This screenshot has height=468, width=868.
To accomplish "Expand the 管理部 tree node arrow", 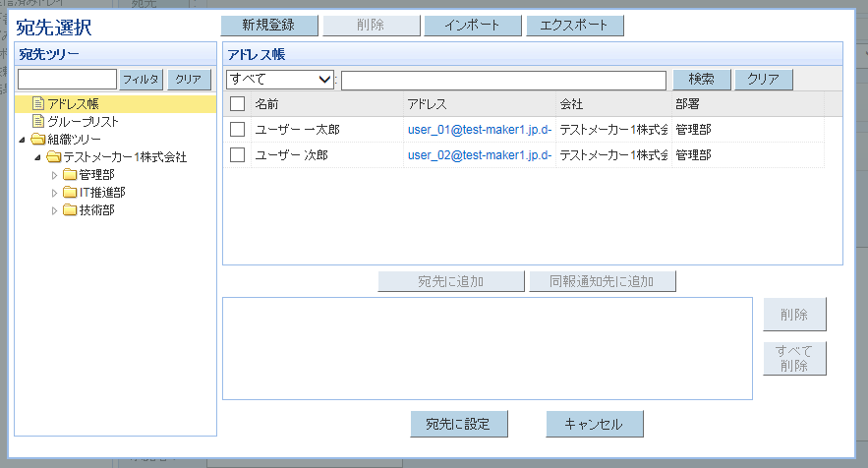I will point(55,175).
